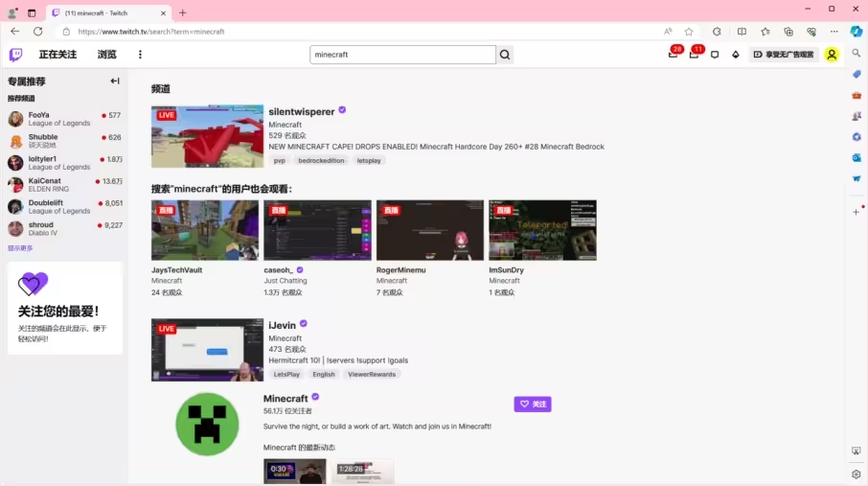Open Edge settings and more menu
This screenshot has height=486, width=868.
tap(834, 32)
